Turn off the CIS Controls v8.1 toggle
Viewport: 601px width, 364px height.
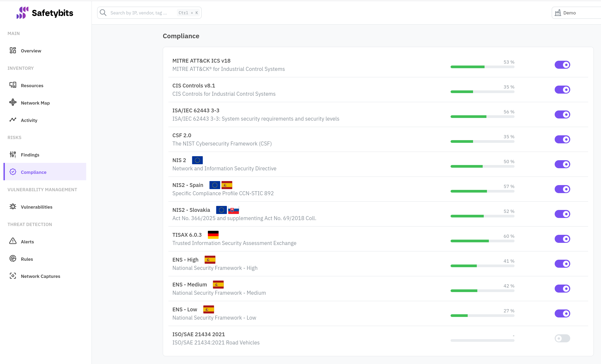pos(562,90)
